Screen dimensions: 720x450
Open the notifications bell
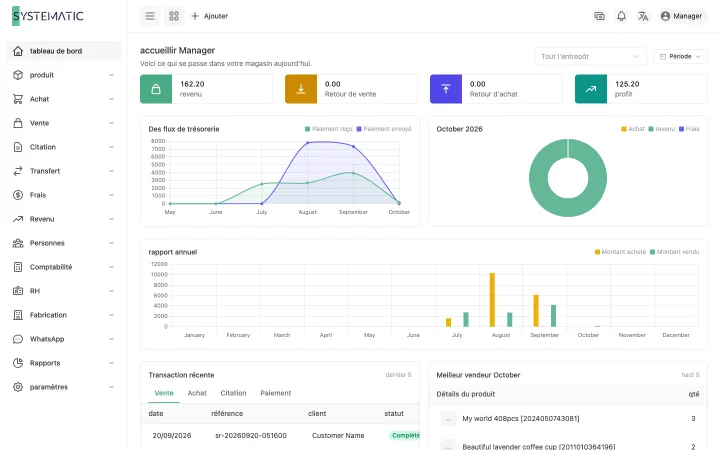click(621, 16)
